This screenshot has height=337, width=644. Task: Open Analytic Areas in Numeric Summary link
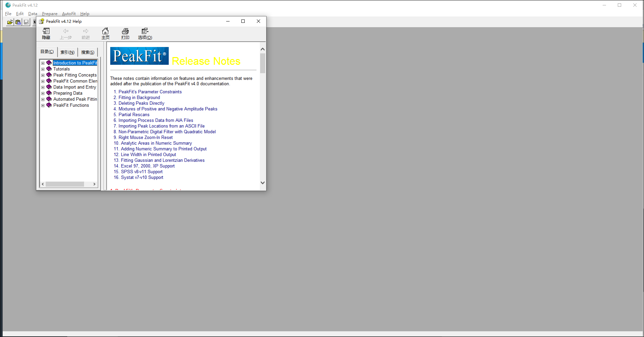(x=156, y=143)
